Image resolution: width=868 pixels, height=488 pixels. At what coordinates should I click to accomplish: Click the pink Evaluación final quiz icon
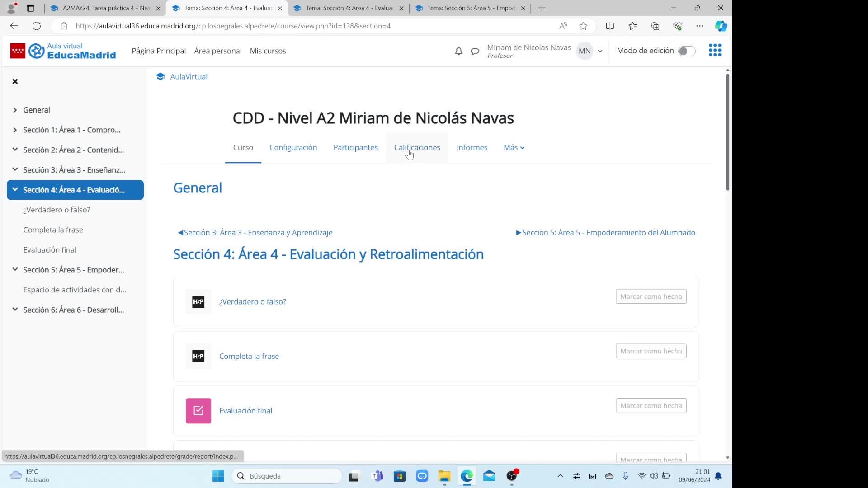198,411
